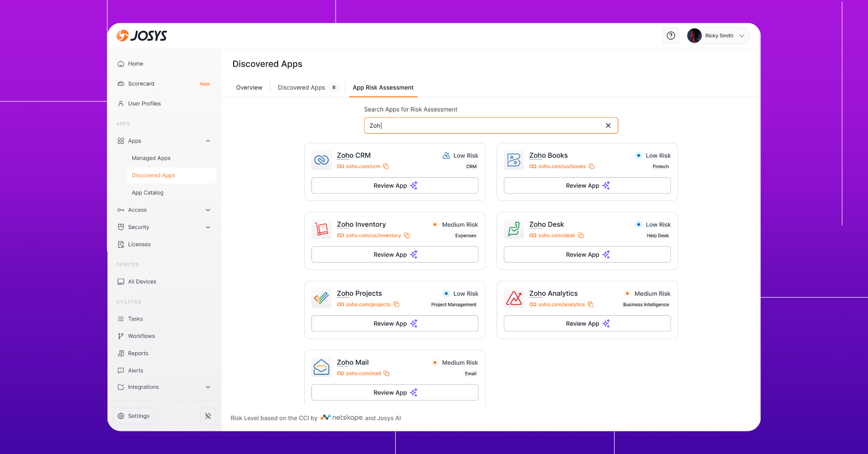This screenshot has width=868, height=454.
Task: Click the Licenses sidebar icon
Action: click(x=121, y=245)
